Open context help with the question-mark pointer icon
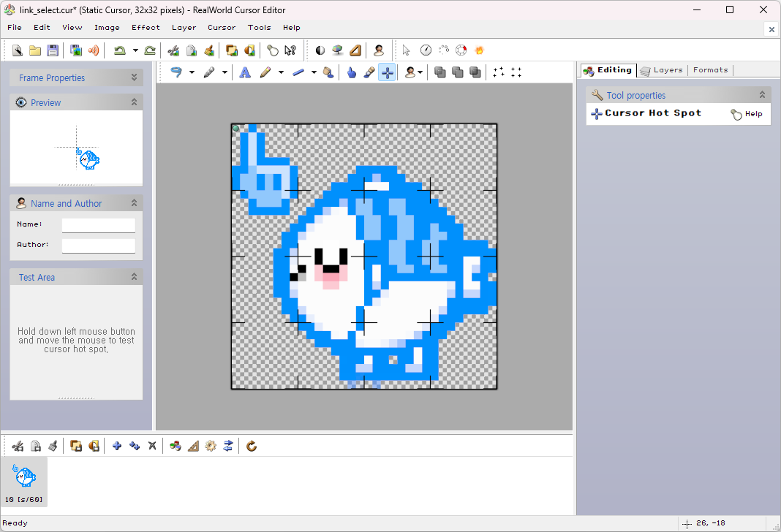 (290, 50)
